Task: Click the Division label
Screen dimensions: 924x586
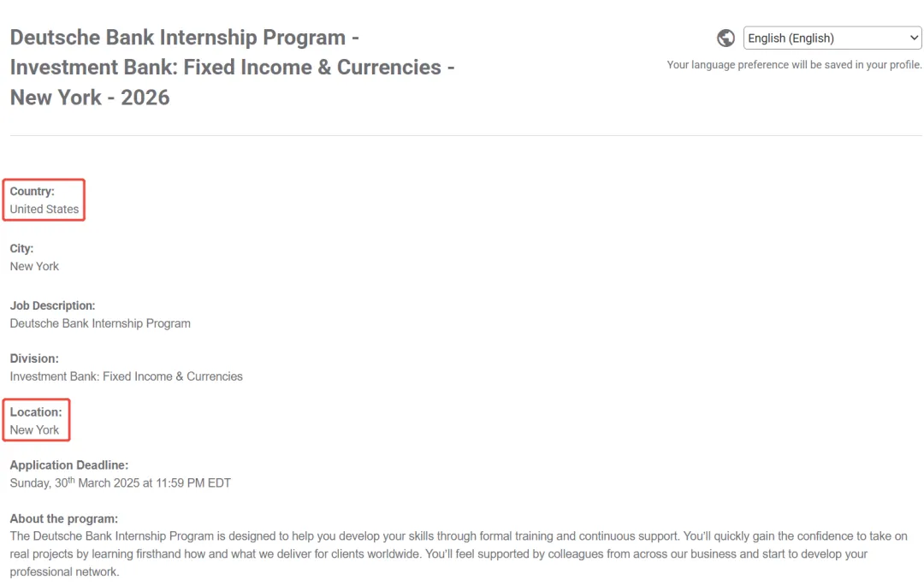Action: point(34,358)
